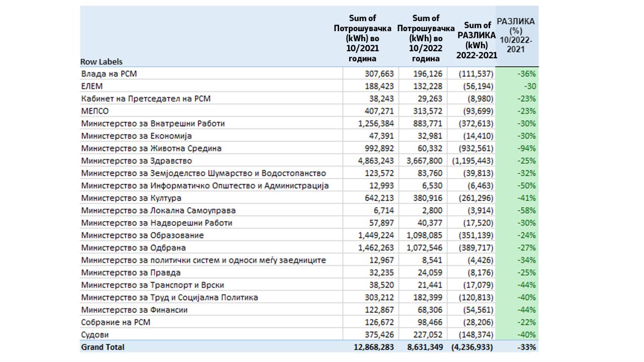Select the 10/2021 consumption column header
This screenshot has width=644, height=362.
(362, 38)
